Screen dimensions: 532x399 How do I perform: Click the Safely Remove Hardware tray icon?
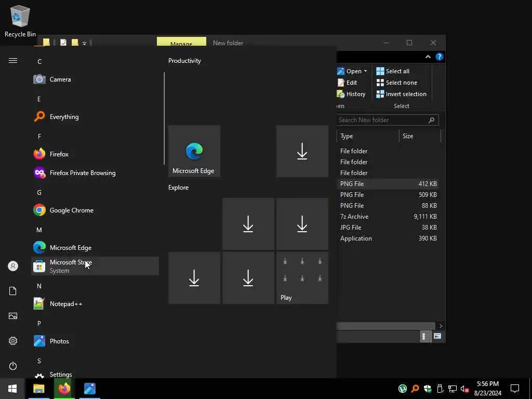(440, 389)
